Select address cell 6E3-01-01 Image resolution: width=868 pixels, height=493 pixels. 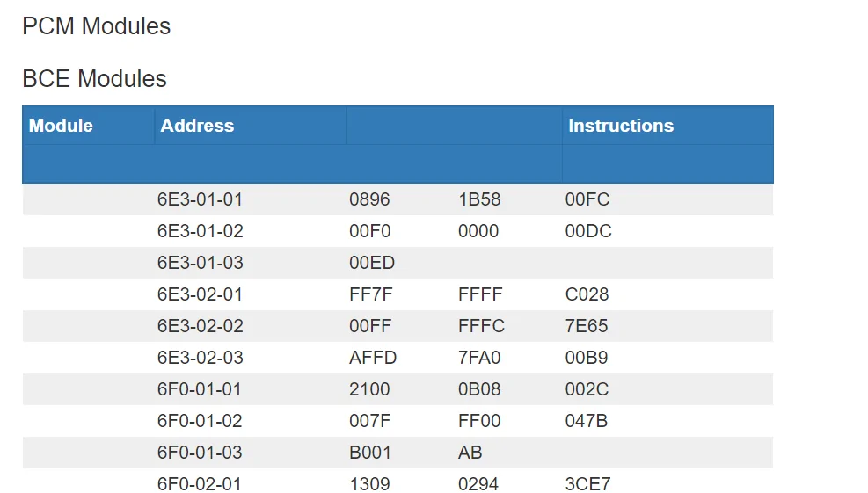(200, 199)
